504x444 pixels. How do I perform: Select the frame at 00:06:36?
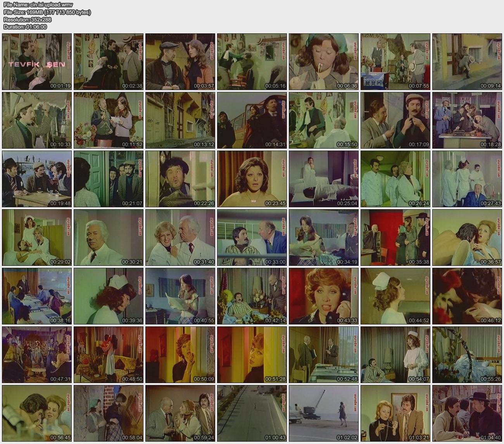tap(323, 62)
